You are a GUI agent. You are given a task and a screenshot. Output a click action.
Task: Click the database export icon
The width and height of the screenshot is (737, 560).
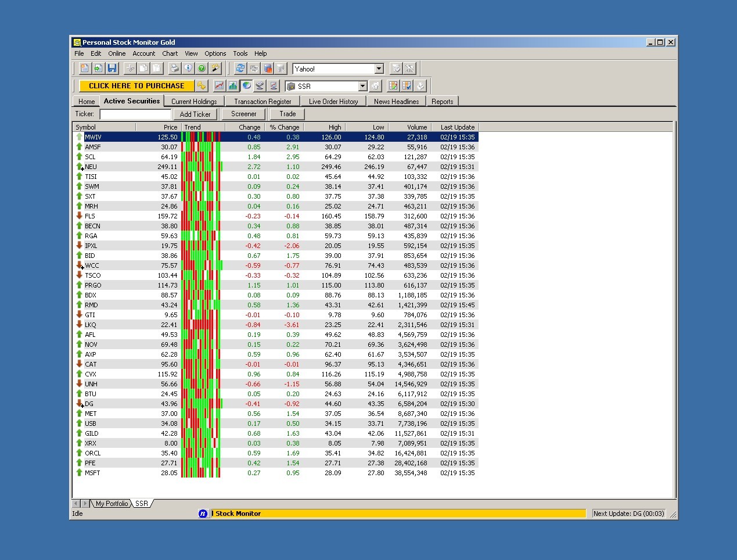pos(268,68)
